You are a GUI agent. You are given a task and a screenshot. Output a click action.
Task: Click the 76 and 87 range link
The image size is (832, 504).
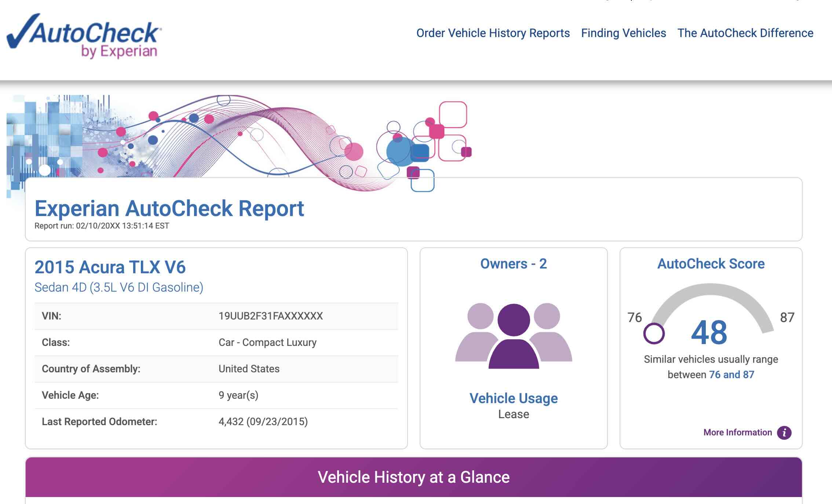point(733,375)
